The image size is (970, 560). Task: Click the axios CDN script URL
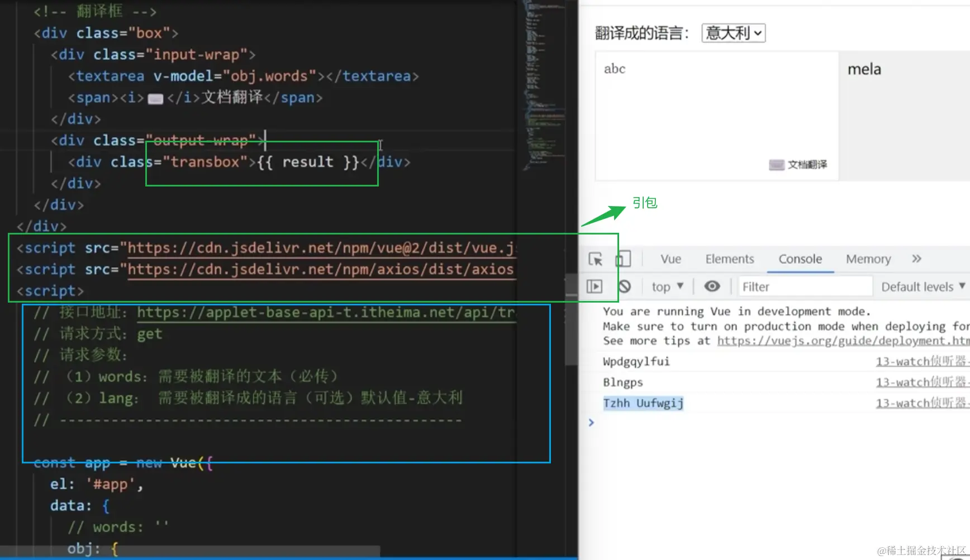tap(321, 269)
